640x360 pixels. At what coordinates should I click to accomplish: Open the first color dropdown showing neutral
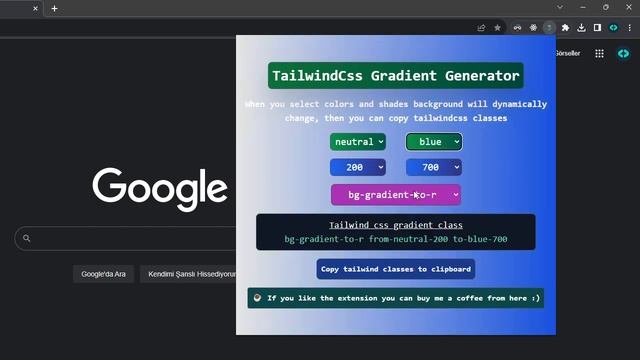point(358,142)
